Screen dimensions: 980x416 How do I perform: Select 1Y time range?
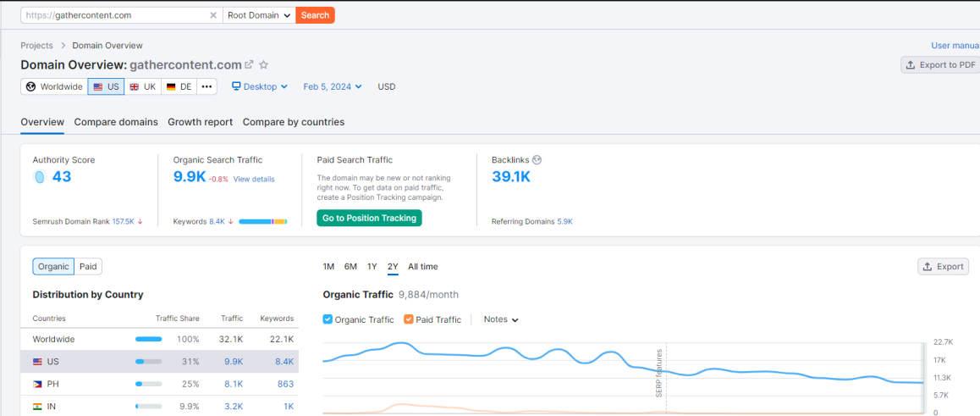372,267
